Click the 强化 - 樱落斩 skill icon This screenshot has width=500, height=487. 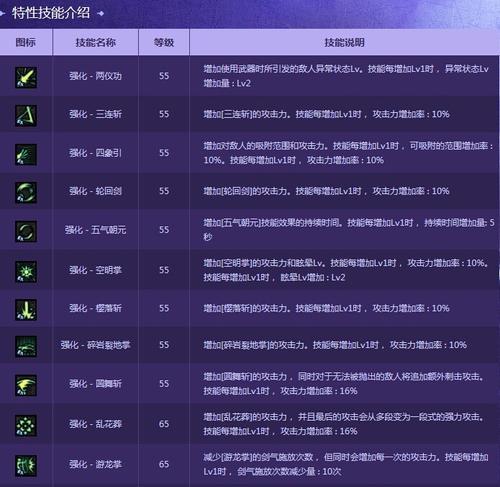[x=26, y=309]
